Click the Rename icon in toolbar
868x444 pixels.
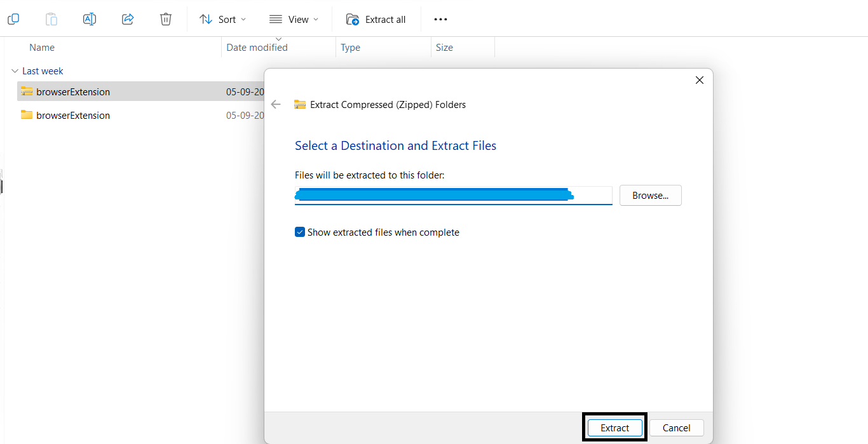tap(90, 19)
